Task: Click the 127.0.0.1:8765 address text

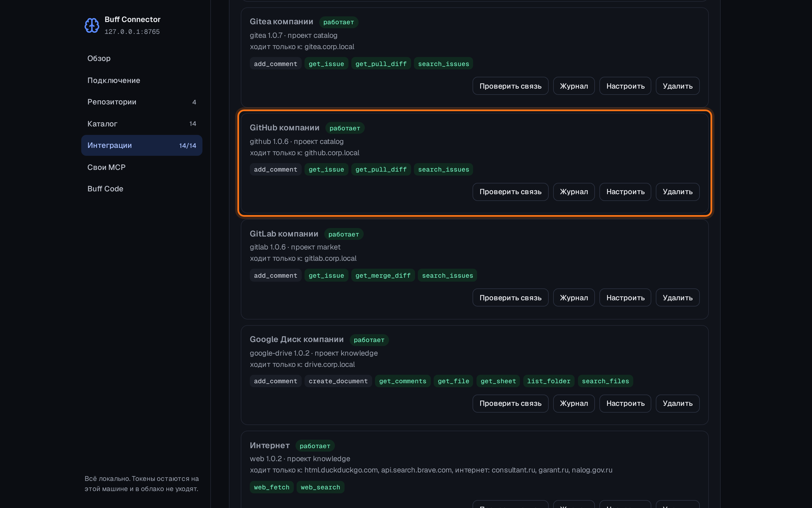Action: click(x=132, y=32)
